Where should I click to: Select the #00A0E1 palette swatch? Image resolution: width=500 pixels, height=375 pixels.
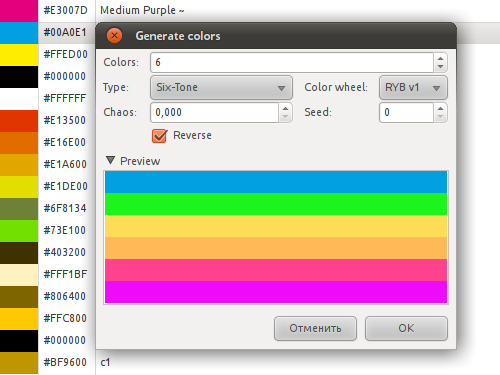(x=19, y=33)
